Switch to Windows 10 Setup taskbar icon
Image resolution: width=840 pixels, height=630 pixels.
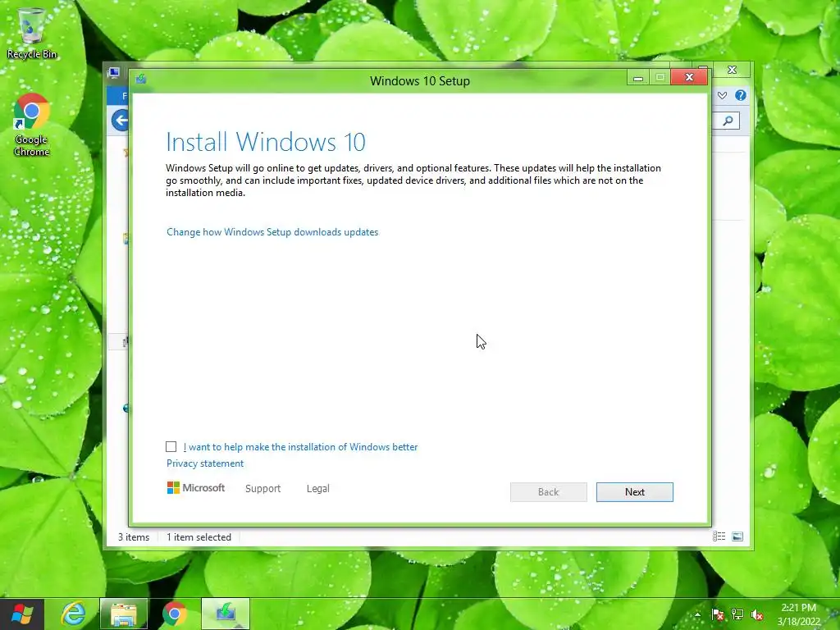(226, 614)
